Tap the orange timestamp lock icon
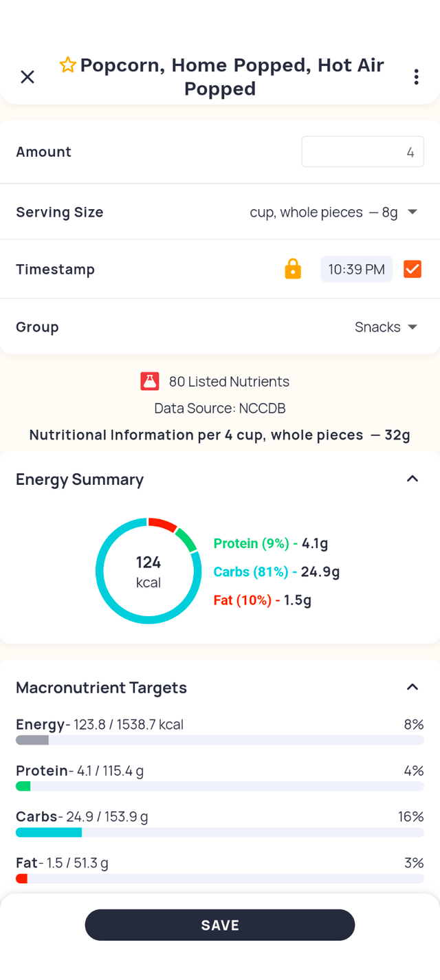 pyautogui.click(x=293, y=269)
